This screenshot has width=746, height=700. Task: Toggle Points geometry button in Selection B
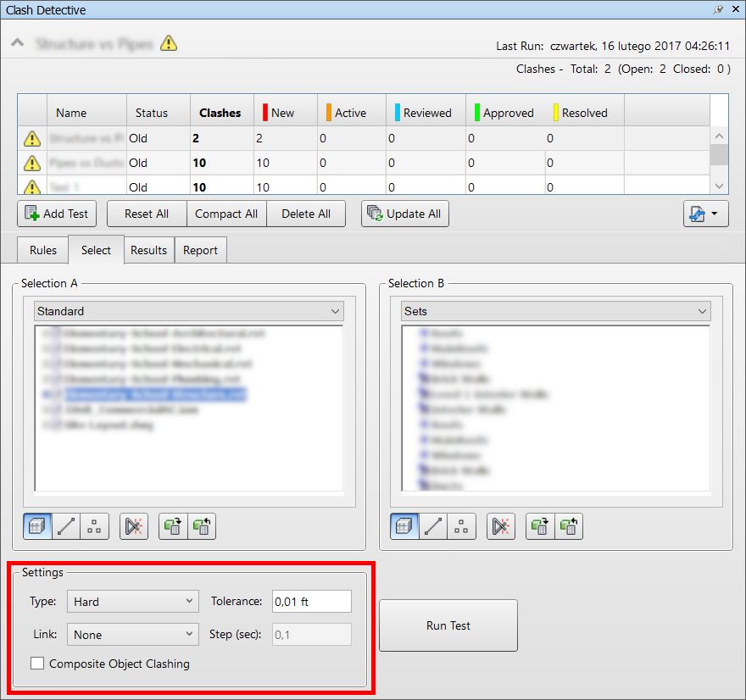461,526
